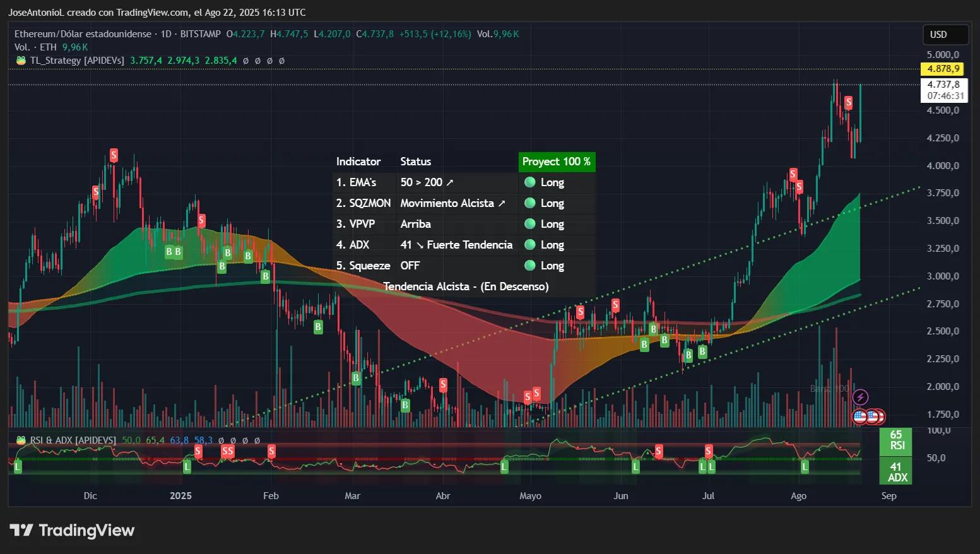Click the green 65 RSI badge
The width and height of the screenshot is (980, 554).
pyautogui.click(x=896, y=440)
